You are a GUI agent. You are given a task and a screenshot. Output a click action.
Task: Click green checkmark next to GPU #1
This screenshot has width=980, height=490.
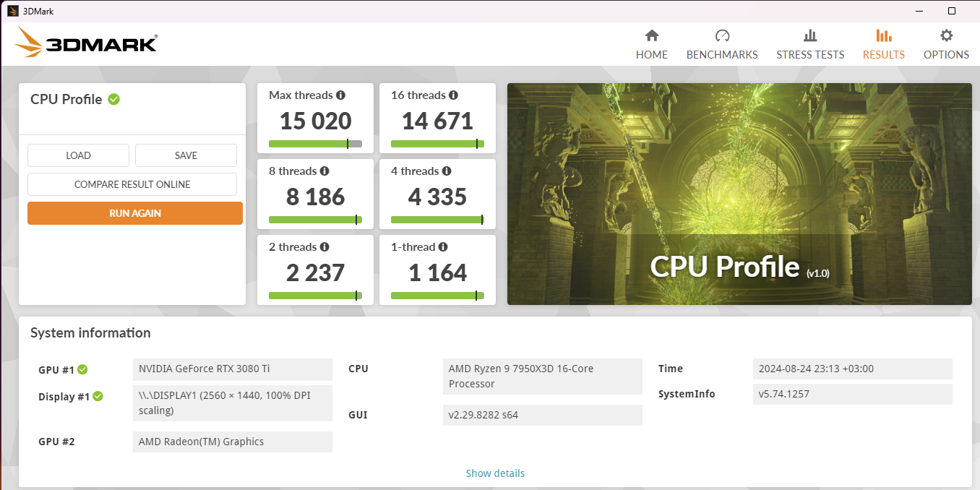tap(82, 369)
